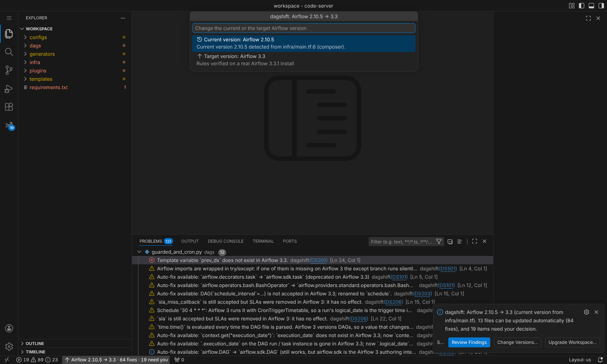Maximize the bottom panel size
Viewport: 607px width, 364px height.
[475, 241]
